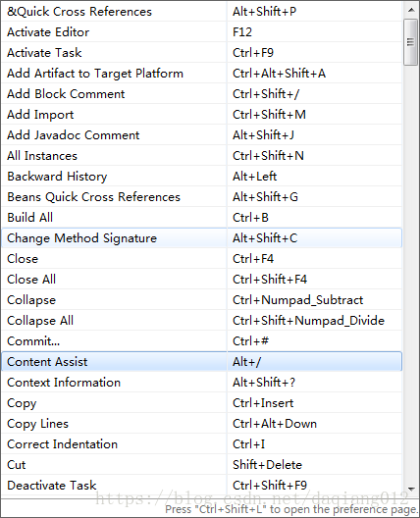420x518 pixels.
Task: Click the Ctrl+B shortcut cell
Action: [315, 218]
